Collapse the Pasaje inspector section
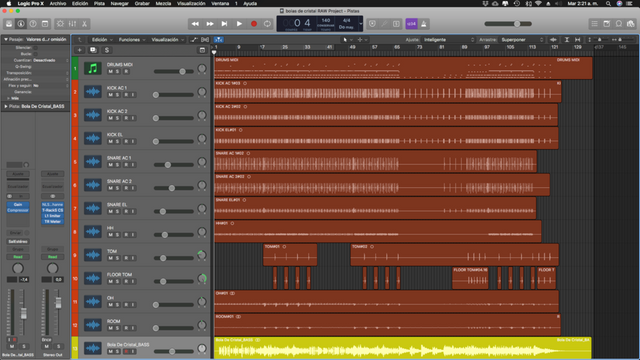The width and height of the screenshot is (640, 360). click(x=6, y=40)
